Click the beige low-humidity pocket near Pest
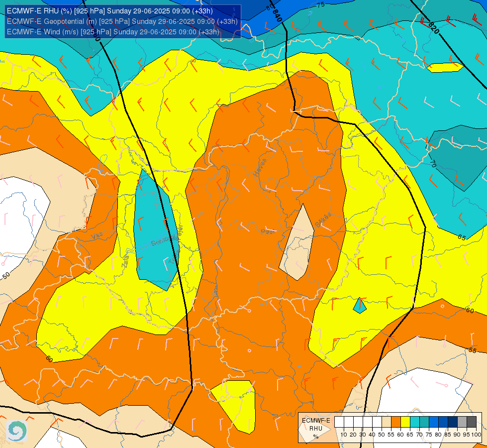Viewport: 487px width, 448px height. coord(296,245)
